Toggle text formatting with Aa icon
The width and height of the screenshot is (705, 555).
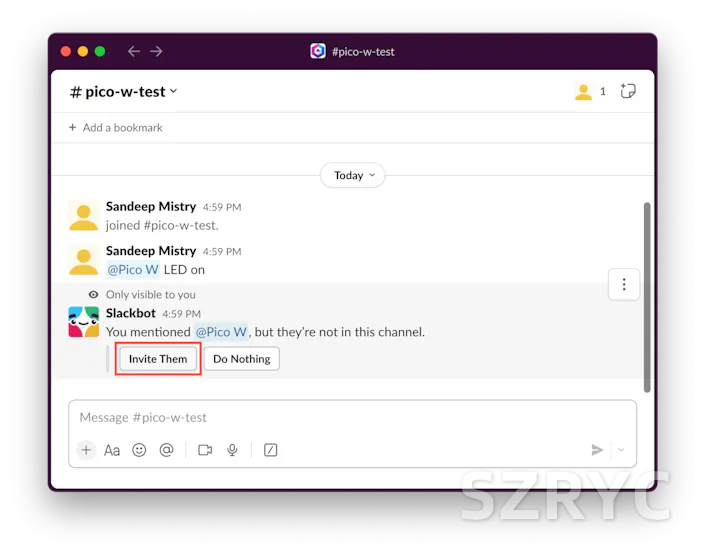click(112, 450)
